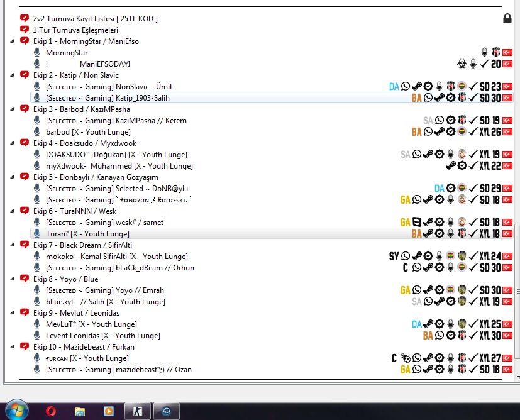Click the Fenerbahçe badge in barbod's row
Viewport: 520px width, 420px height.
[462, 131]
